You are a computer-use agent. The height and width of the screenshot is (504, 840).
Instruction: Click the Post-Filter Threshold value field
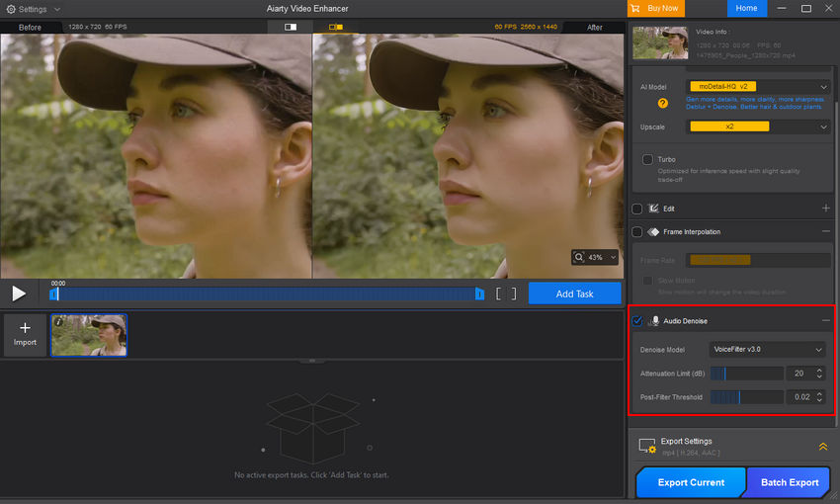[800, 397]
